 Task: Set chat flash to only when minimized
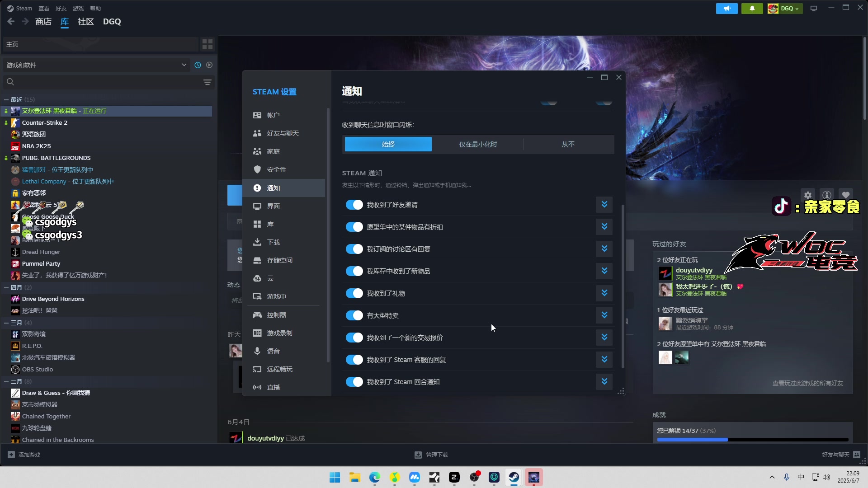pos(478,144)
